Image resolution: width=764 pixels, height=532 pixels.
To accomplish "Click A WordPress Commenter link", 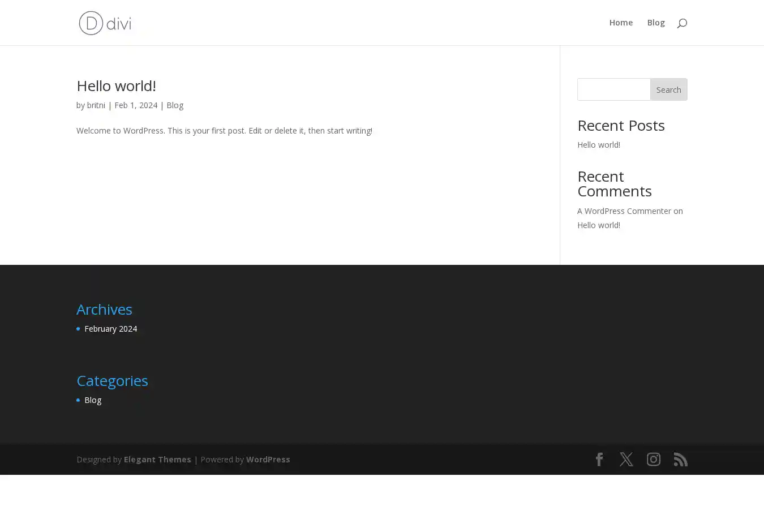I will [624, 211].
